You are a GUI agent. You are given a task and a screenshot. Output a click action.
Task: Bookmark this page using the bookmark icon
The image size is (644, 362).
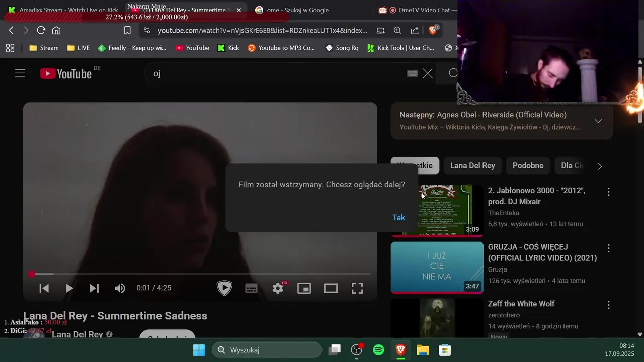coord(127,30)
